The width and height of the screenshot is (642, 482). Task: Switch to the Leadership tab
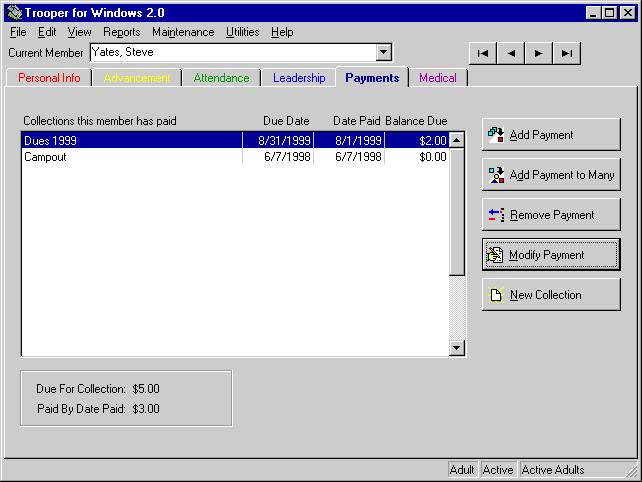[x=299, y=78]
